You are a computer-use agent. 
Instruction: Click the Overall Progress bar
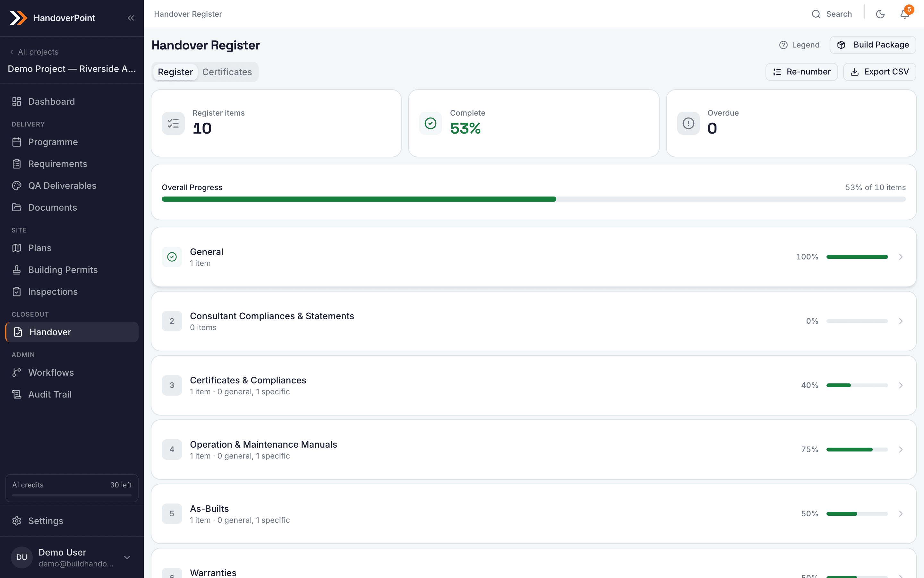534,199
